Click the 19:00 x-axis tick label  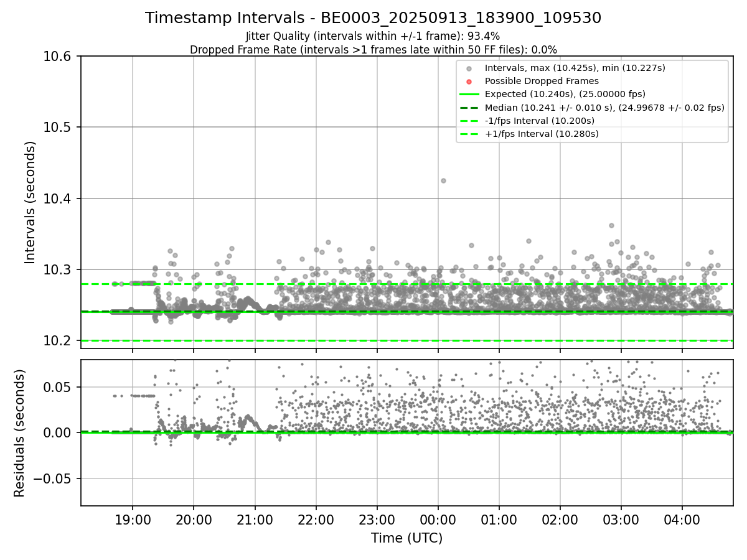(132, 520)
